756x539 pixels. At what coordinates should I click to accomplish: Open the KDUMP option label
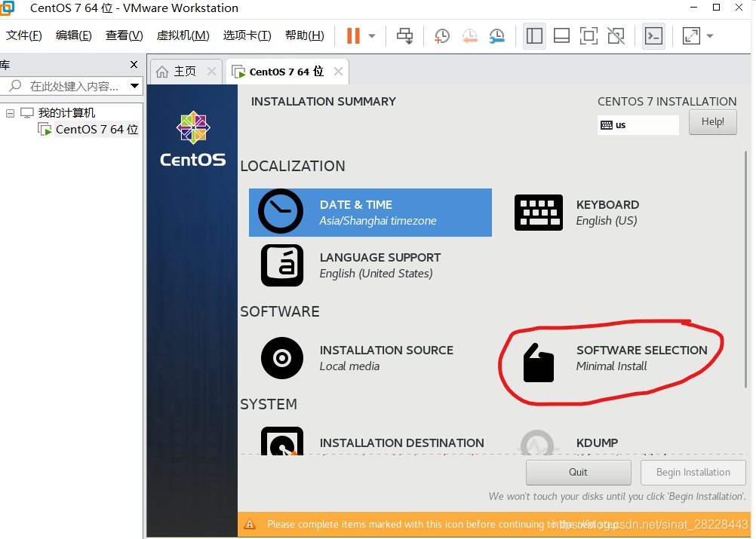(597, 443)
